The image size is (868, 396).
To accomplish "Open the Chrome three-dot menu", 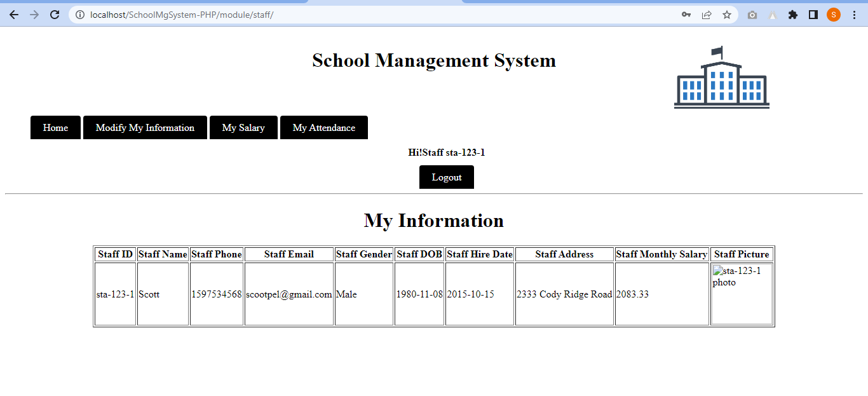I will [854, 14].
